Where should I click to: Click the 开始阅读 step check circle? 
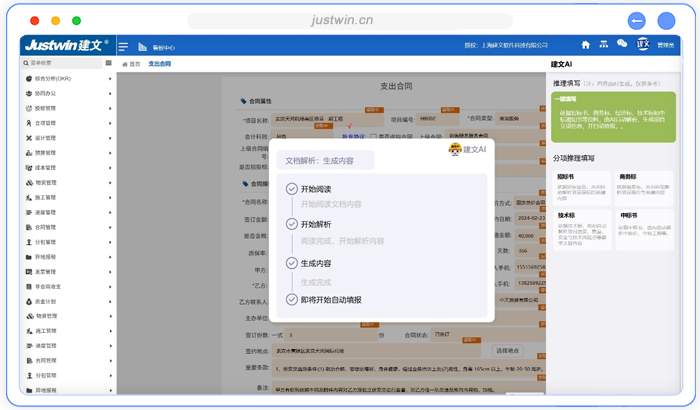click(292, 189)
